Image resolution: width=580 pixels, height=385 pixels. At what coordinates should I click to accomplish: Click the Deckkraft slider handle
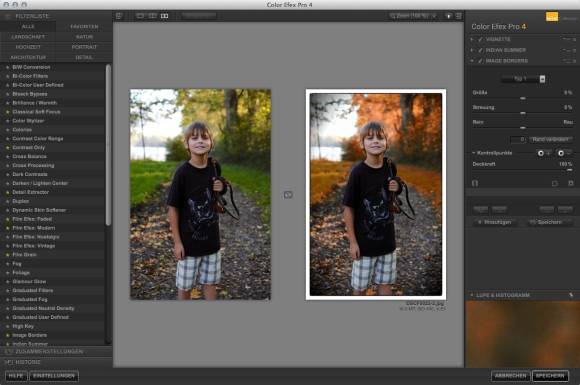(x=569, y=170)
